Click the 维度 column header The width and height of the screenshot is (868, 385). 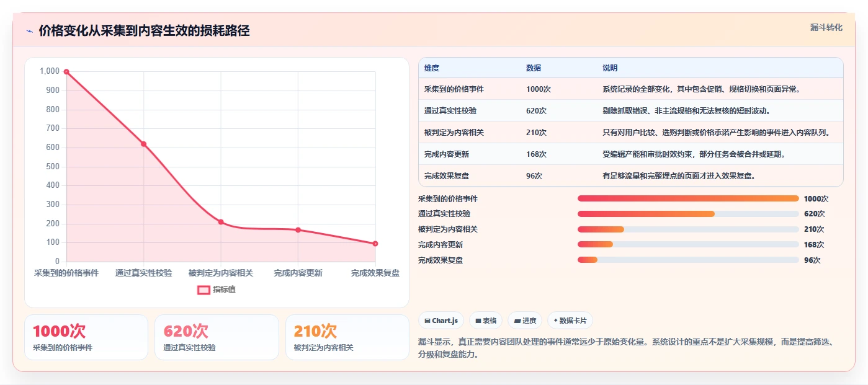[x=432, y=68]
